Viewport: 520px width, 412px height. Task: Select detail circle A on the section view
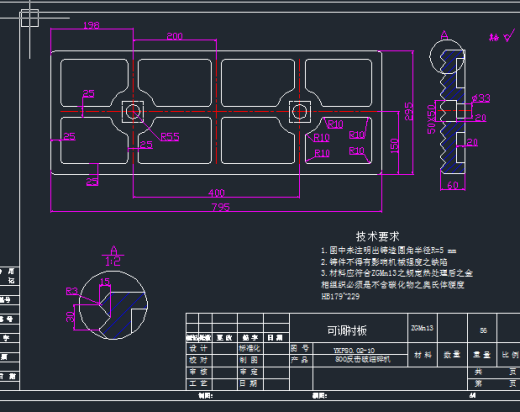pyautogui.click(x=447, y=57)
